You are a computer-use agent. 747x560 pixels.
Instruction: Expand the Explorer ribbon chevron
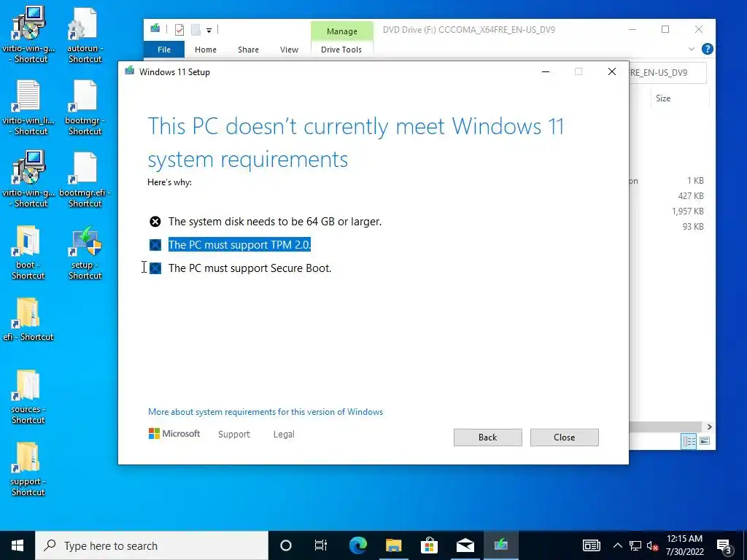pyautogui.click(x=692, y=49)
